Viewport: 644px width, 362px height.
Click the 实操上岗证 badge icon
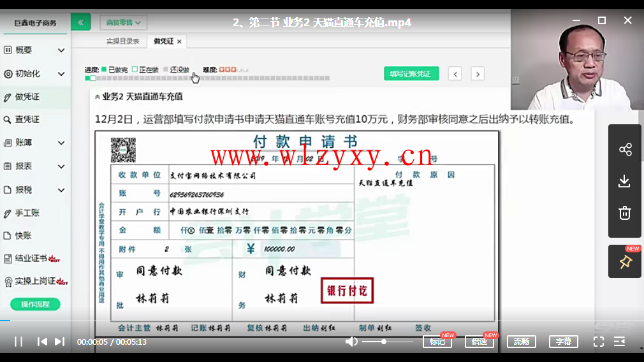point(8,282)
